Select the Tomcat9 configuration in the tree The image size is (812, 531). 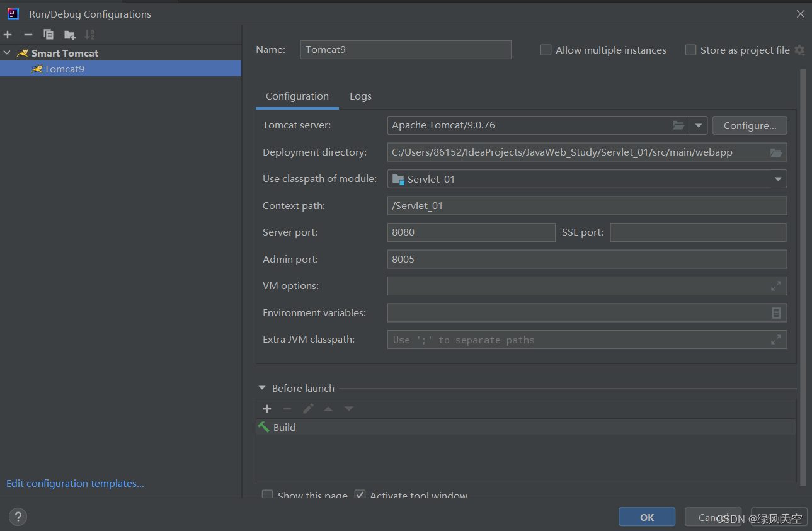coord(120,69)
